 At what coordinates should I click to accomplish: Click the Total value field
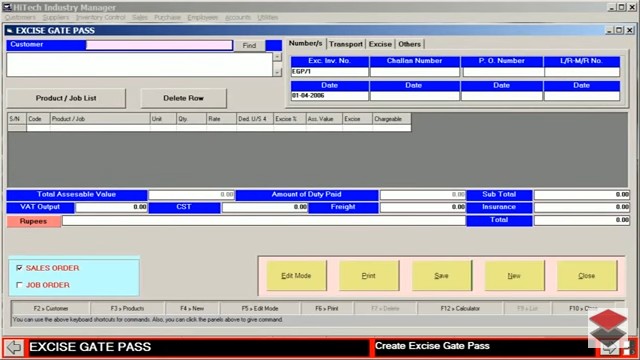click(582, 220)
